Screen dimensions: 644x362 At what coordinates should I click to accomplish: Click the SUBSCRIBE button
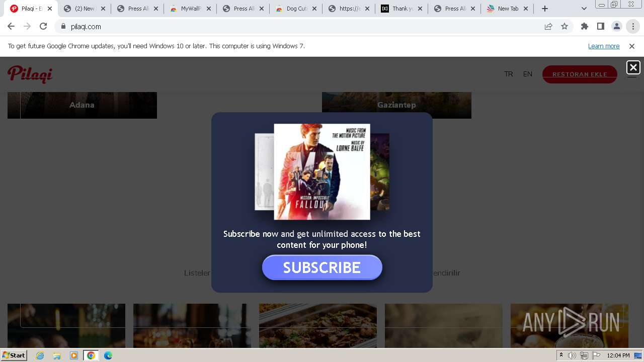(322, 267)
